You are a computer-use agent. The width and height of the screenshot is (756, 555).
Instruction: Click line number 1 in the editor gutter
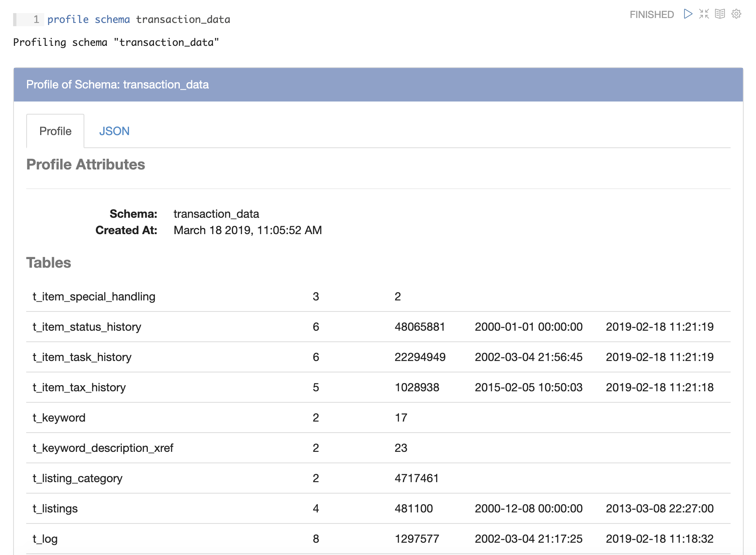36,19
